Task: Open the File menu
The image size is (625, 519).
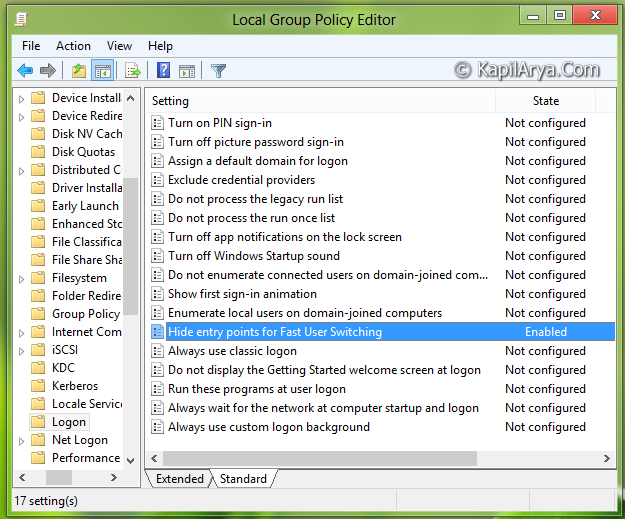Action: (x=31, y=46)
